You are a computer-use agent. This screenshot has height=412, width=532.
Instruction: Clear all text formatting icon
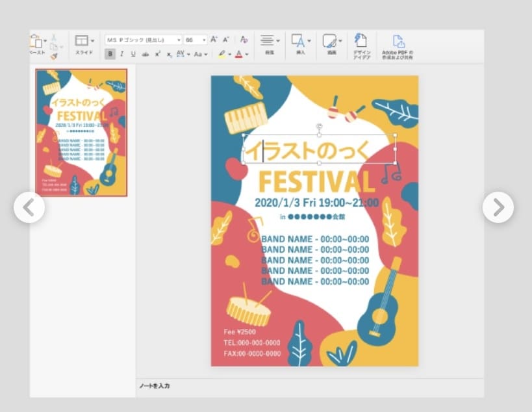[244, 40]
